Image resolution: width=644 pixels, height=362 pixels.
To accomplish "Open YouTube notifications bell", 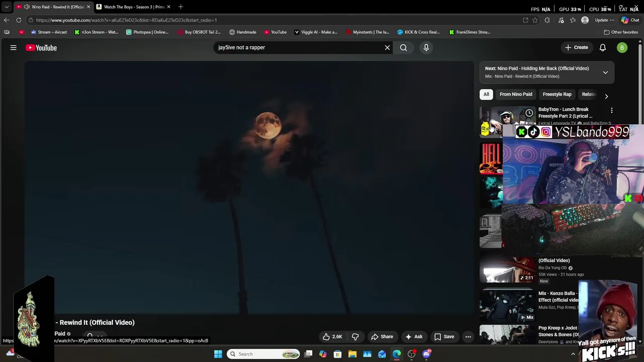I will point(603,47).
